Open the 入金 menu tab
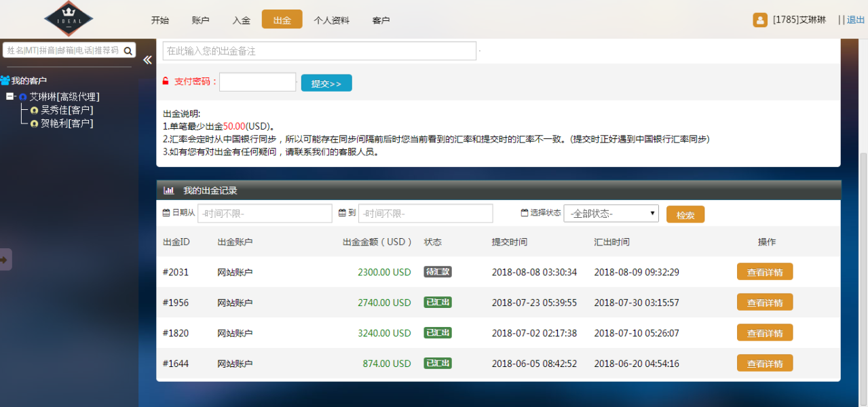 (x=241, y=20)
